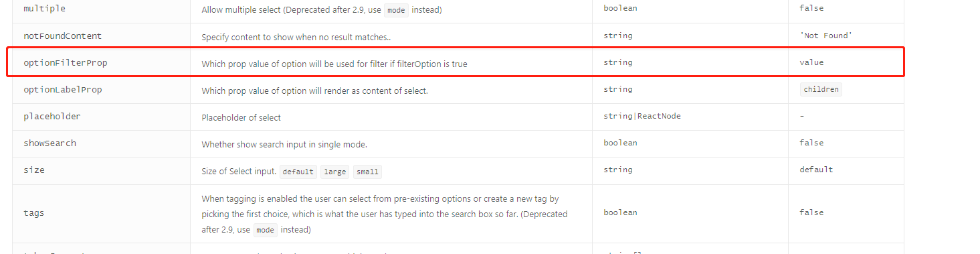This screenshot has height=254, width=980.
Task: Click the multiple property name
Action: 45,9
